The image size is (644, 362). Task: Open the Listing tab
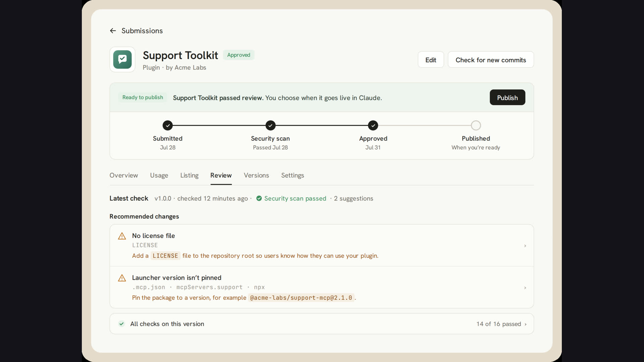(189, 175)
